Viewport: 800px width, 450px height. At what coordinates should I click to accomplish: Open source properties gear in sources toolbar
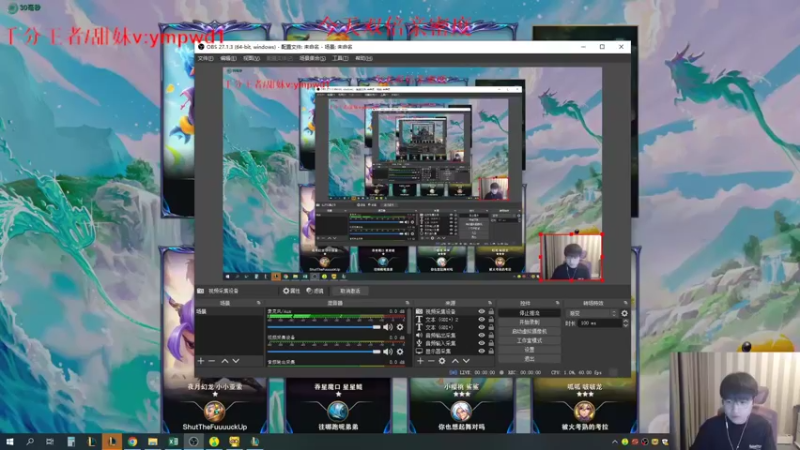(442, 361)
